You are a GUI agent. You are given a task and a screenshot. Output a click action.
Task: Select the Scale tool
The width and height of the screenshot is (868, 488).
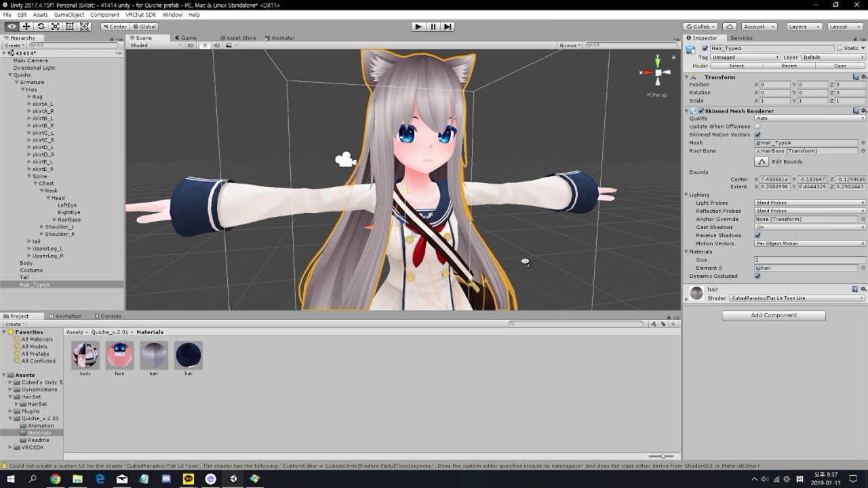56,26
